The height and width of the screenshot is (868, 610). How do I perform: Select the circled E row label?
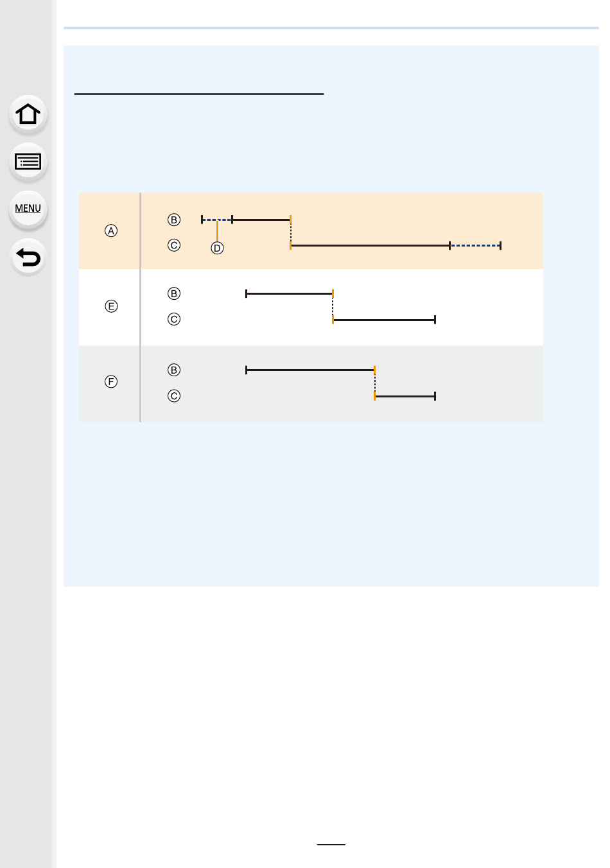click(x=111, y=306)
